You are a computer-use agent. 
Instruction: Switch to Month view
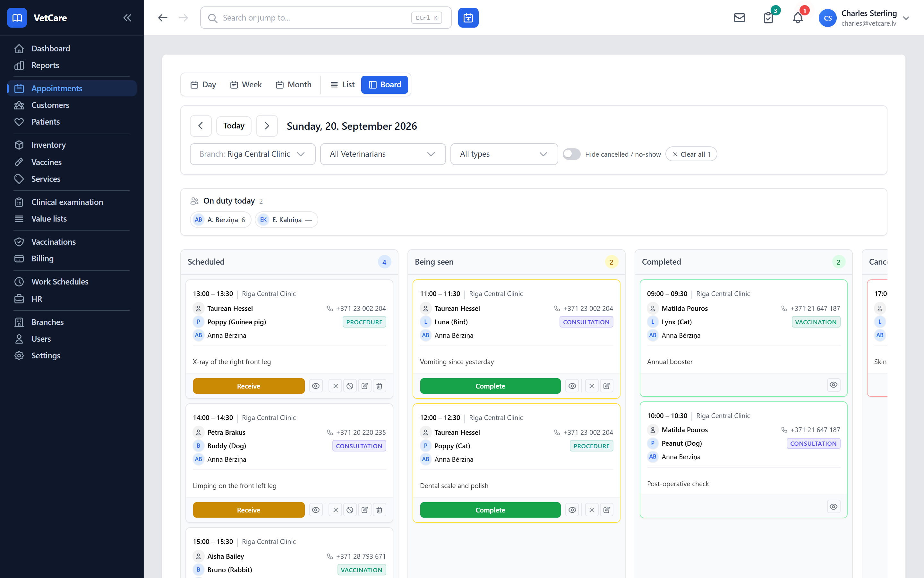[294, 84]
